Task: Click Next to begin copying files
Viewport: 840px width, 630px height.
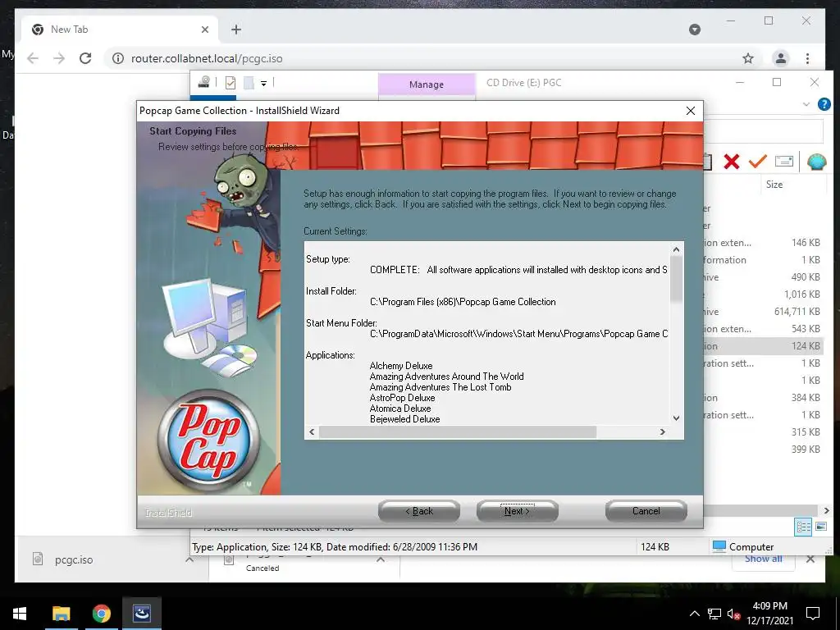Action: [x=517, y=511]
